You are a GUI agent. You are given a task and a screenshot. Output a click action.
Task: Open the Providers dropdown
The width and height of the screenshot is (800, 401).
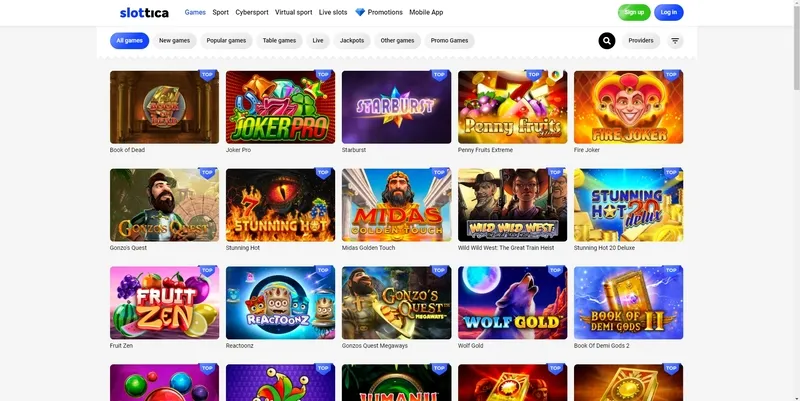coord(641,41)
